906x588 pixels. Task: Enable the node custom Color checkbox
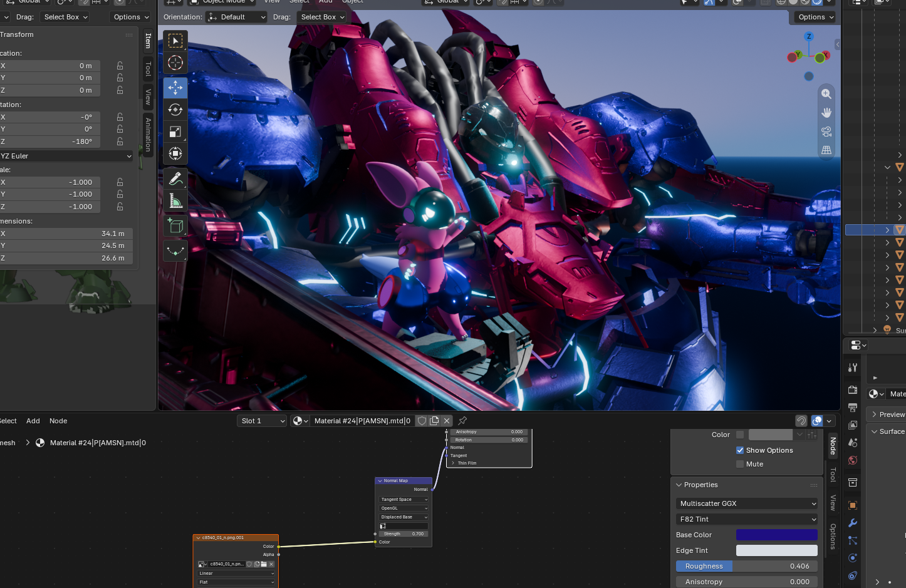tap(740, 435)
